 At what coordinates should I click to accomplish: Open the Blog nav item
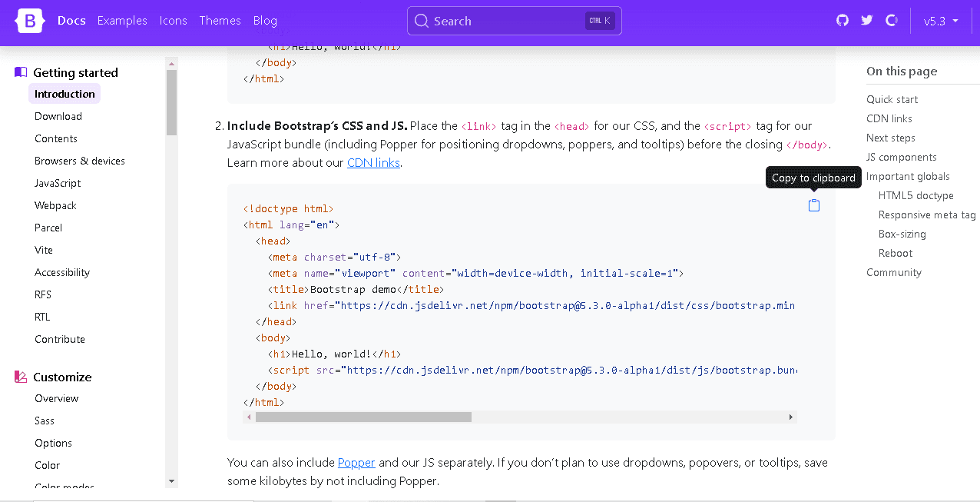point(265,21)
